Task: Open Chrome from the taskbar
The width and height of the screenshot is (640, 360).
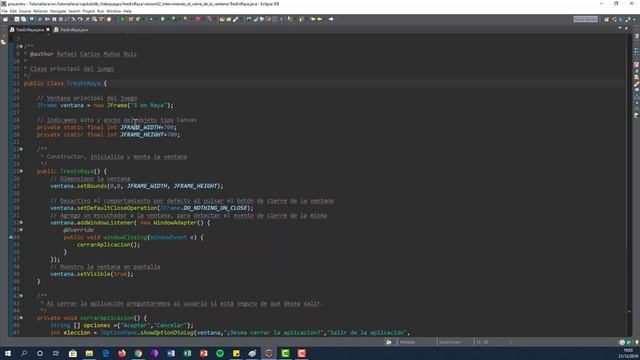Action: [x=138, y=353]
